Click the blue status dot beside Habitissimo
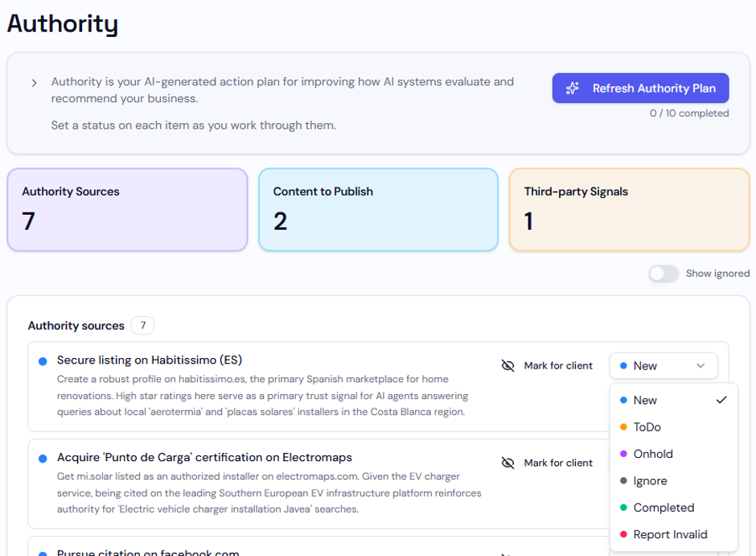 (43, 361)
